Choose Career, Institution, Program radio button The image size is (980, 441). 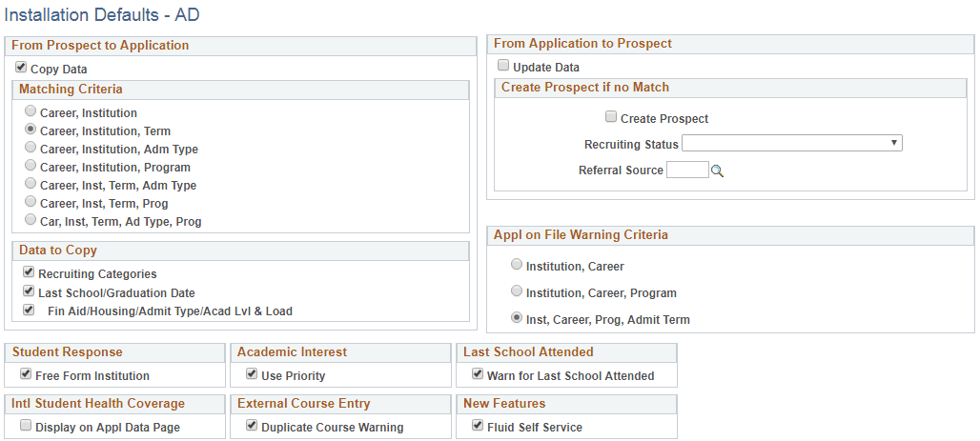(31, 167)
